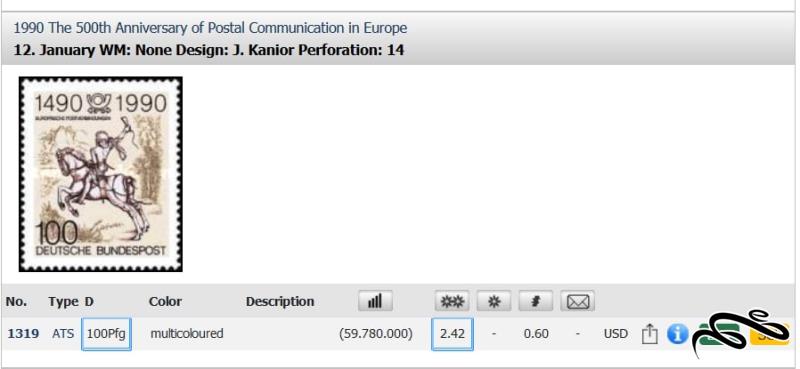Click the yellow button at row end

(x=769, y=335)
